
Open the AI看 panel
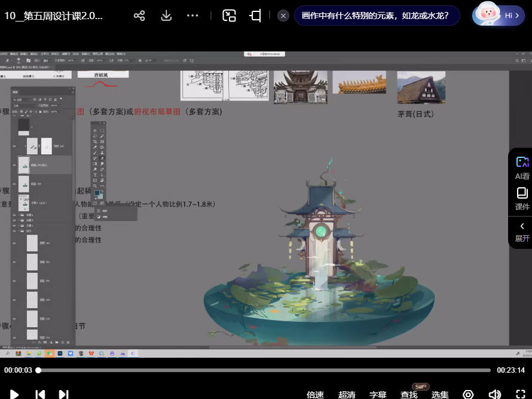pyautogui.click(x=522, y=167)
